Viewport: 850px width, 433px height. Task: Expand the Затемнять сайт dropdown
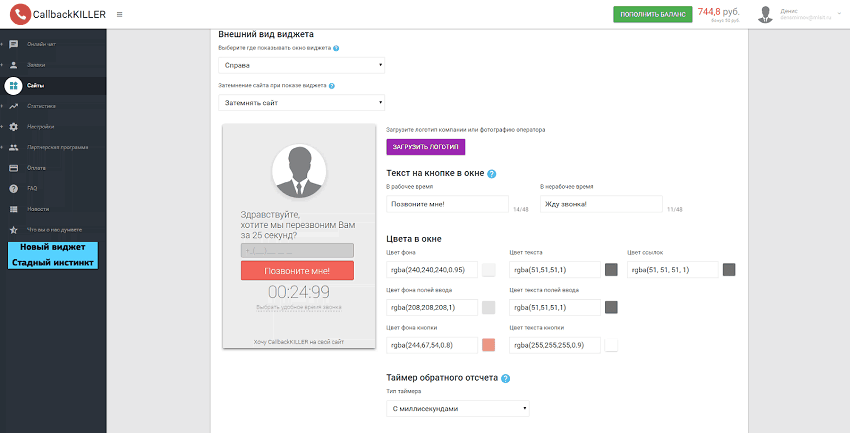(301, 101)
